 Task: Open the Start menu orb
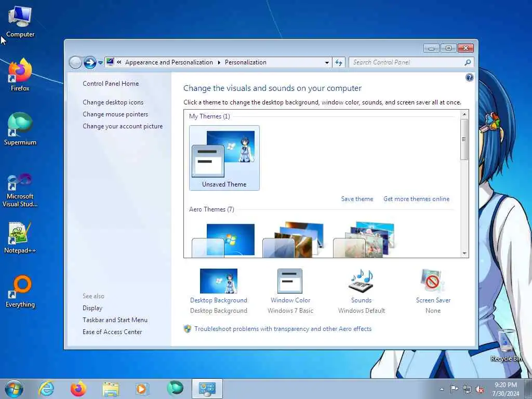tap(14, 389)
